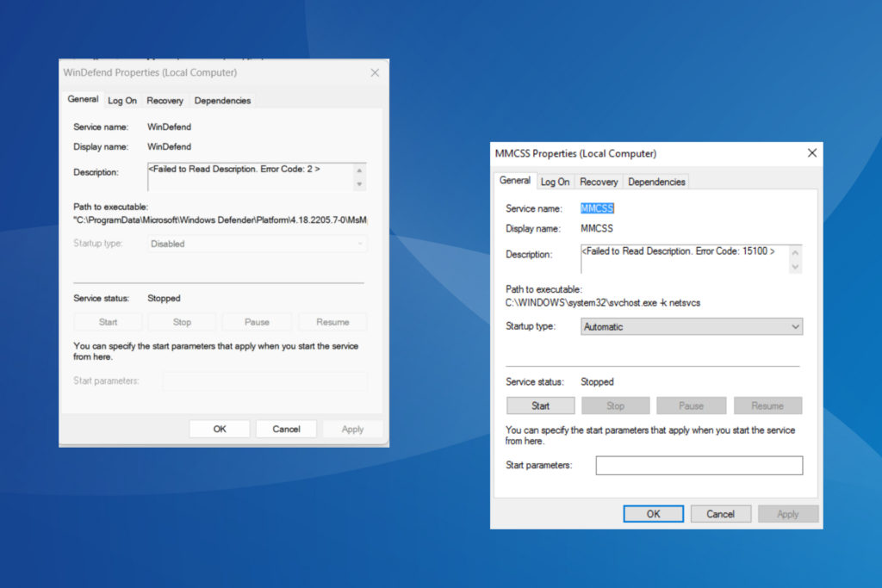Click Apply in WinDefend Properties
The width and height of the screenshot is (882, 588).
[x=352, y=429]
